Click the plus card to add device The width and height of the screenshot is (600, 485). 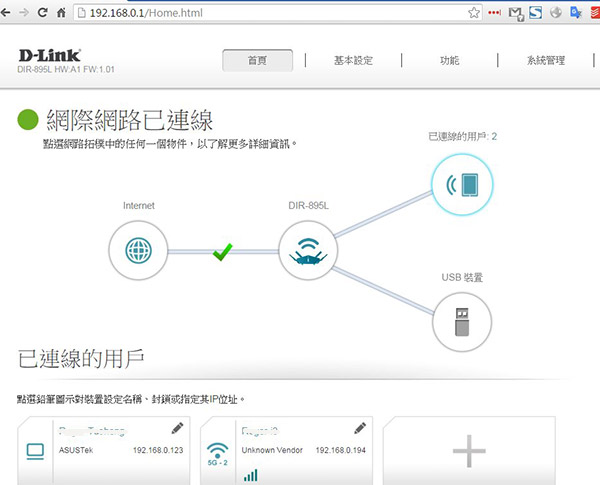point(468,452)
